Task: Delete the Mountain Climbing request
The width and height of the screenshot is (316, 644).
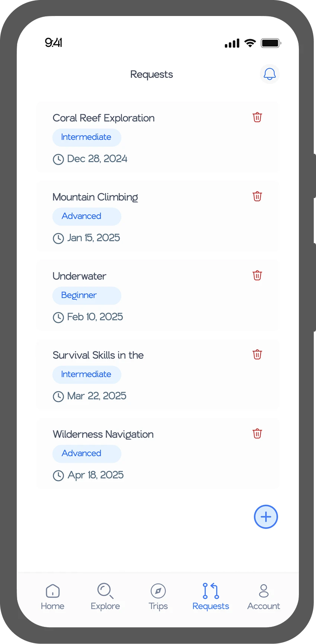Action: tap(257, 196)
